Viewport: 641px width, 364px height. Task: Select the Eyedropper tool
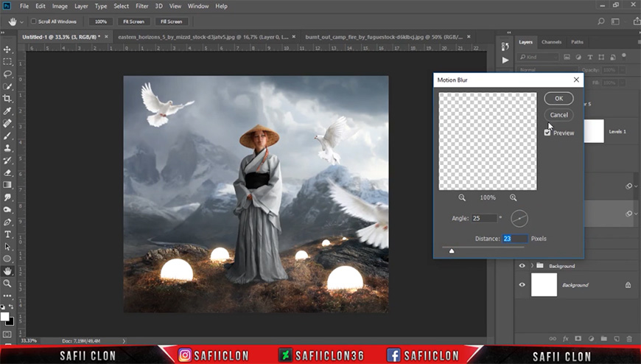click(x=7, y=111)
